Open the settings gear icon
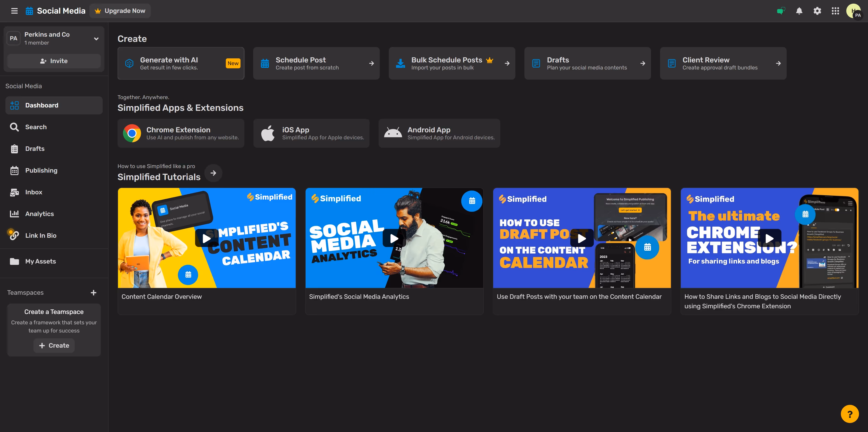 (x=817, y=11)
